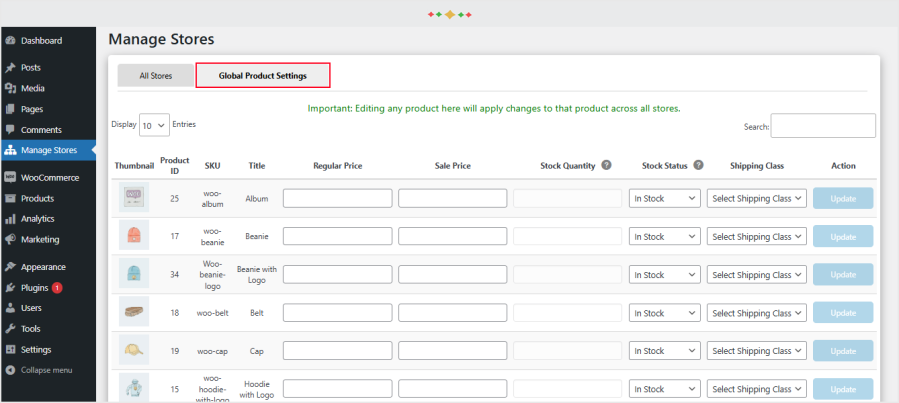Click Stock Quantity field for Belt
The height and width of the screenshot is (403, 899).
pyautogui.click(x=568, y=313)
